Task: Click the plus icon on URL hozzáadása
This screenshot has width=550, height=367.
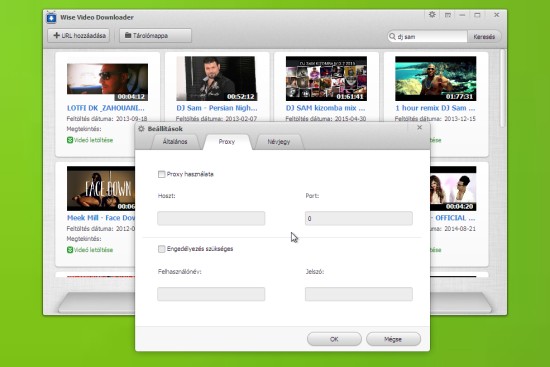Action: [56, 35]
